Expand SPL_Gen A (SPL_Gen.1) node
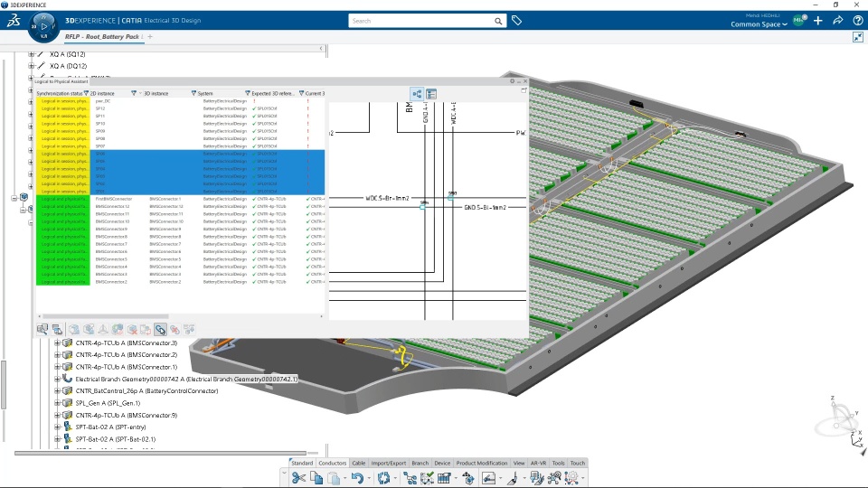Viewport: 868px width, 488px height. [x=57, y=403]
